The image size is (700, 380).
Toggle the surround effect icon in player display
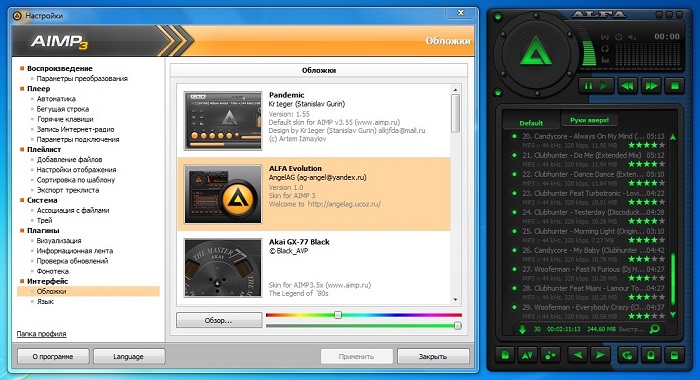click(x=605, y=38)
